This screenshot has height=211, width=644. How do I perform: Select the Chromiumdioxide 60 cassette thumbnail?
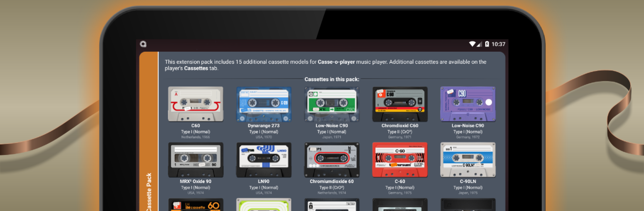coord(332,160)
